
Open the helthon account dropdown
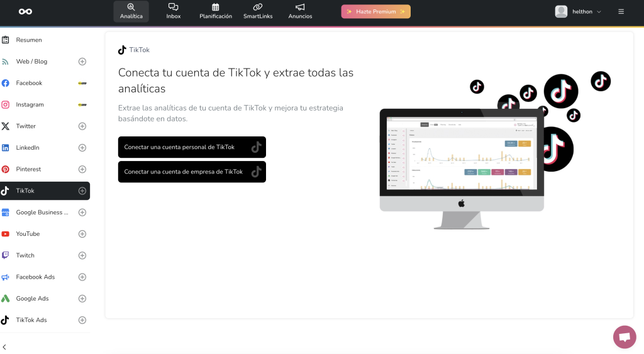(587, 11)
